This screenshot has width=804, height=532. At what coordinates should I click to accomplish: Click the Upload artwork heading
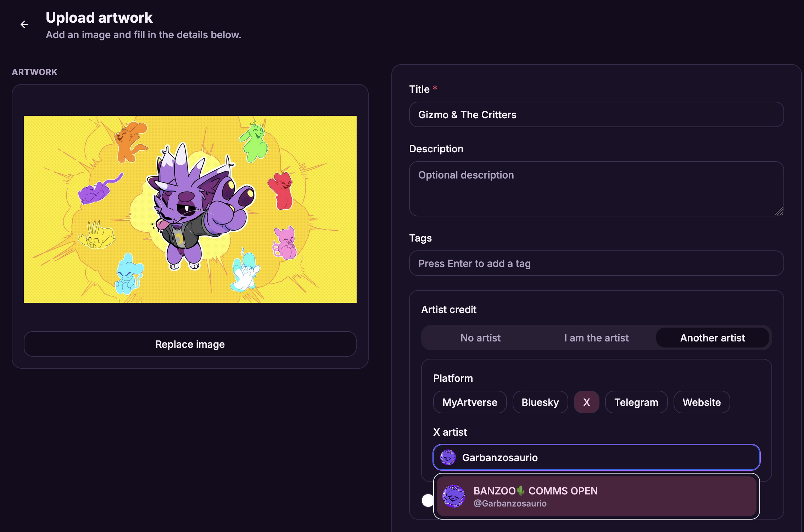pos(99,18)
